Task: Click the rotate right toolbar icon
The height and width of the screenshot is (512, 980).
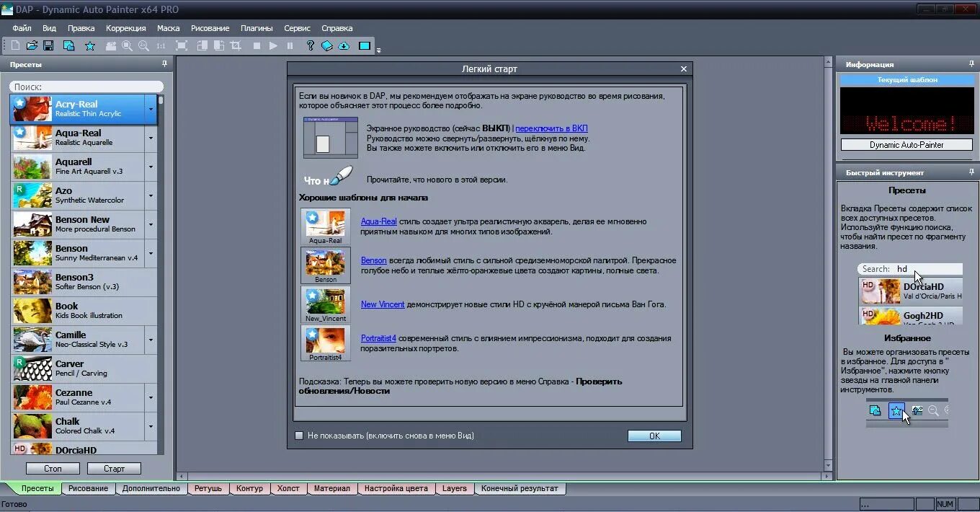Action: (x=219, y=45)
